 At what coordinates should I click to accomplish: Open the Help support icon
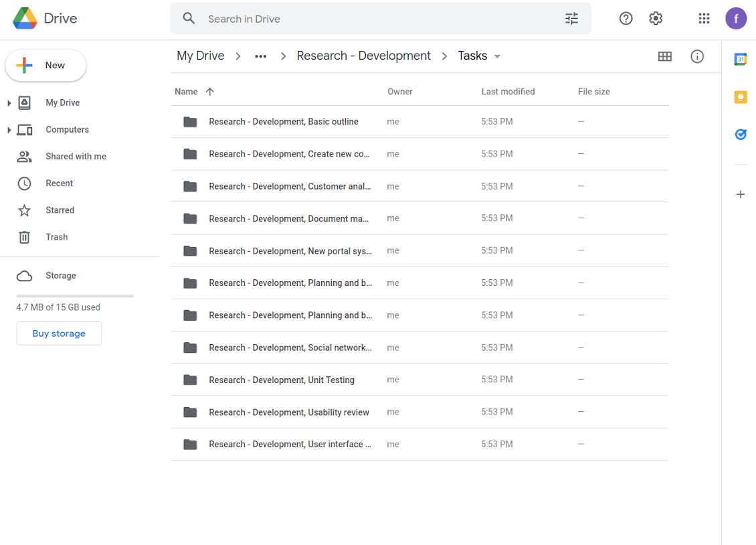[626, 19]
